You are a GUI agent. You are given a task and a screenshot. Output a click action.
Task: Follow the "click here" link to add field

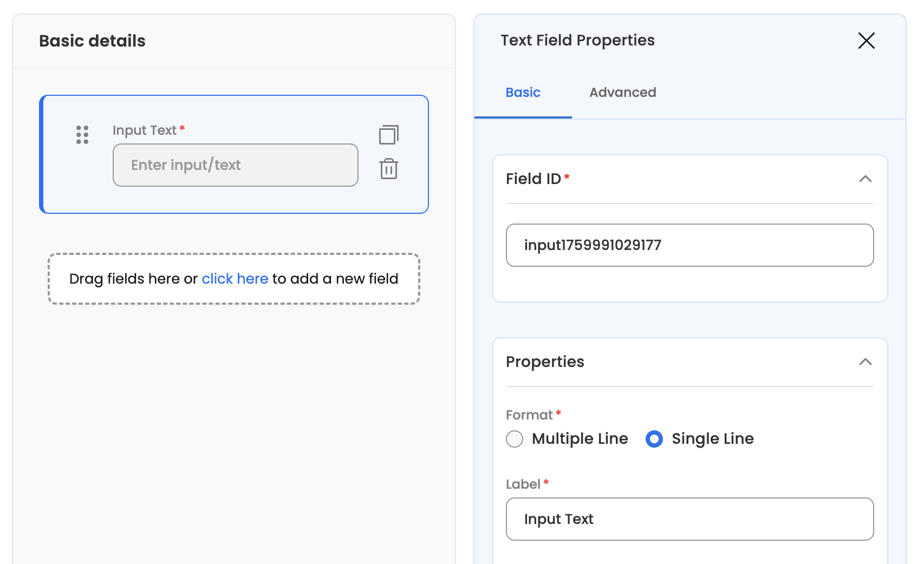[235, 279]
